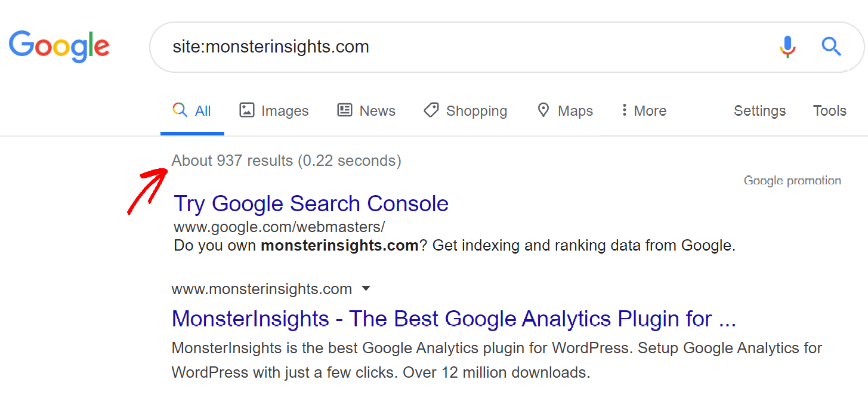Click the Google promotion label
Image resolution: width=868 pixels, height=395 pixels.
point(792,180)
